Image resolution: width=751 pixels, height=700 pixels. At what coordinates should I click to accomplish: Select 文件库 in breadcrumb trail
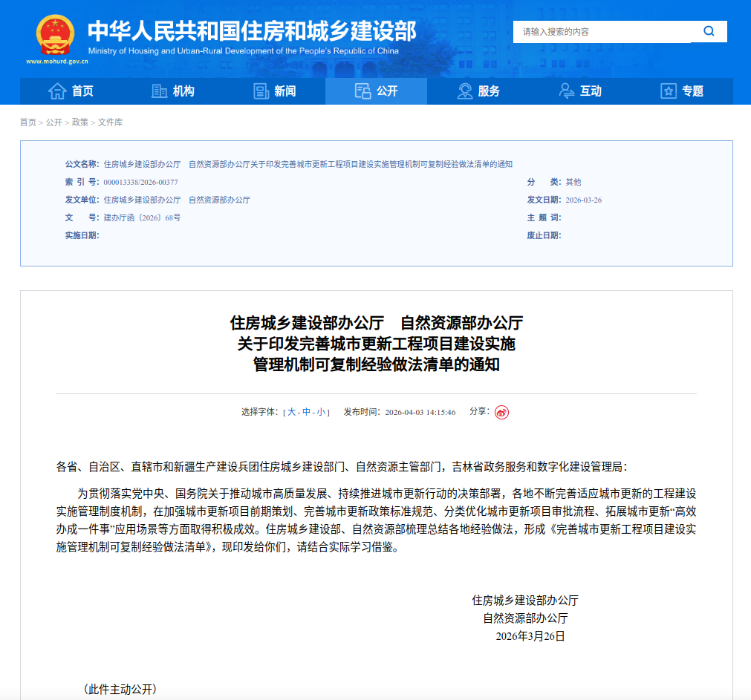[x=110, y=122]
